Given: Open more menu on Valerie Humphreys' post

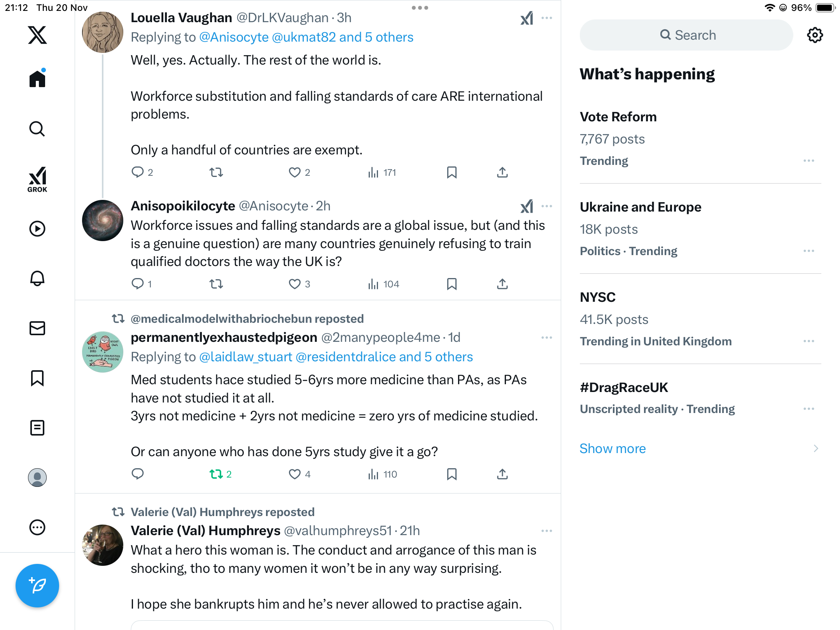Looking at the screenshot, I should (546, 531).
